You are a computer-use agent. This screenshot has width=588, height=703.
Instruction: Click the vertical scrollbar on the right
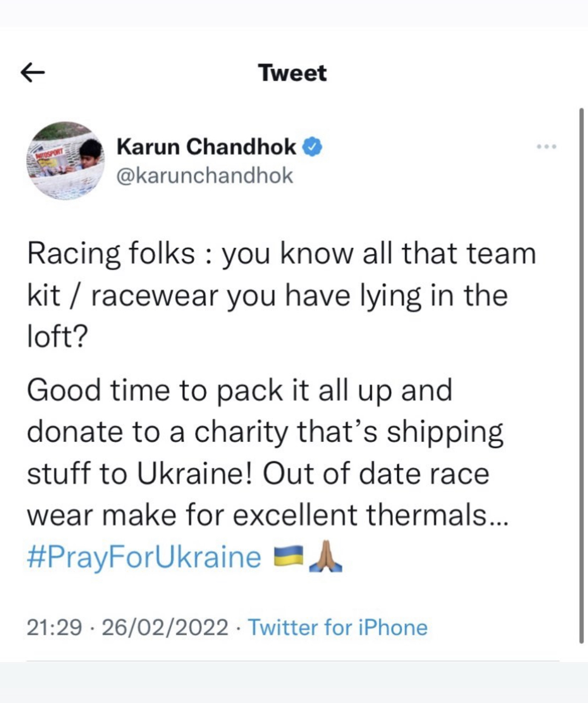pyautogui.click(x=581, y=375)
